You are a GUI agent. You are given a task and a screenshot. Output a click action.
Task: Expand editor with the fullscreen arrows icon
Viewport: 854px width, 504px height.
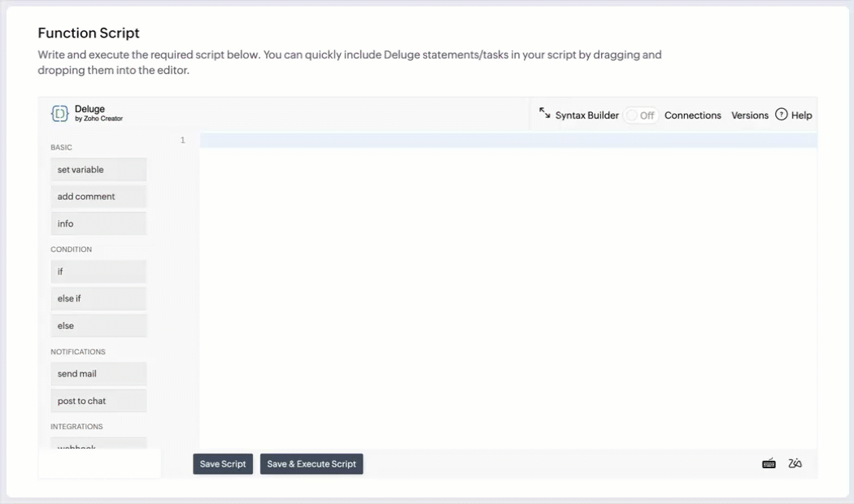(x=545, y=113)
